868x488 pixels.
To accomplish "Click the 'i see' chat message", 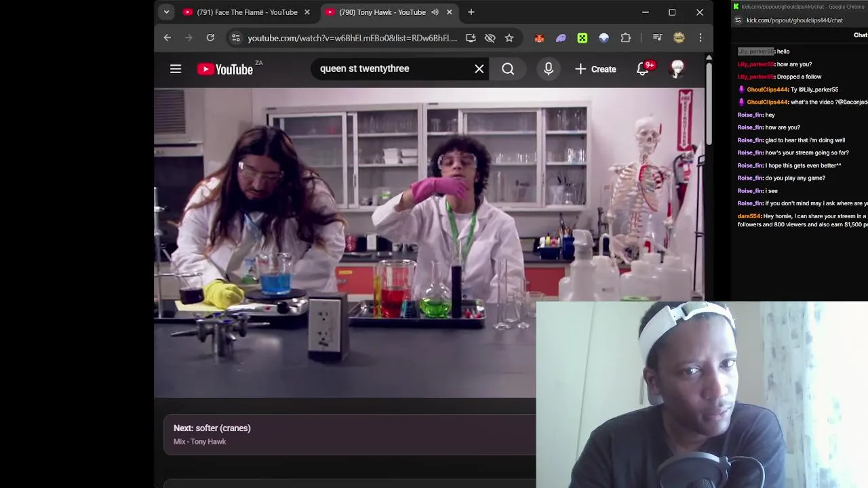I will 772,191.
